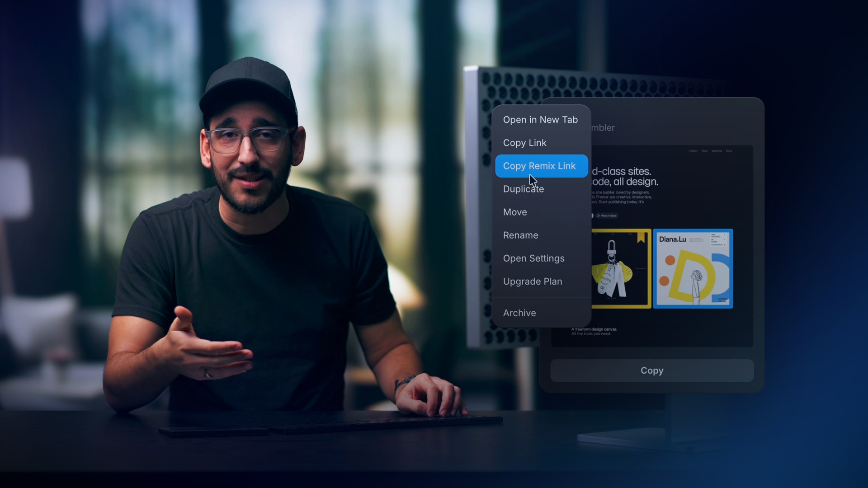Open the Docs nav link

coord(729,151)
